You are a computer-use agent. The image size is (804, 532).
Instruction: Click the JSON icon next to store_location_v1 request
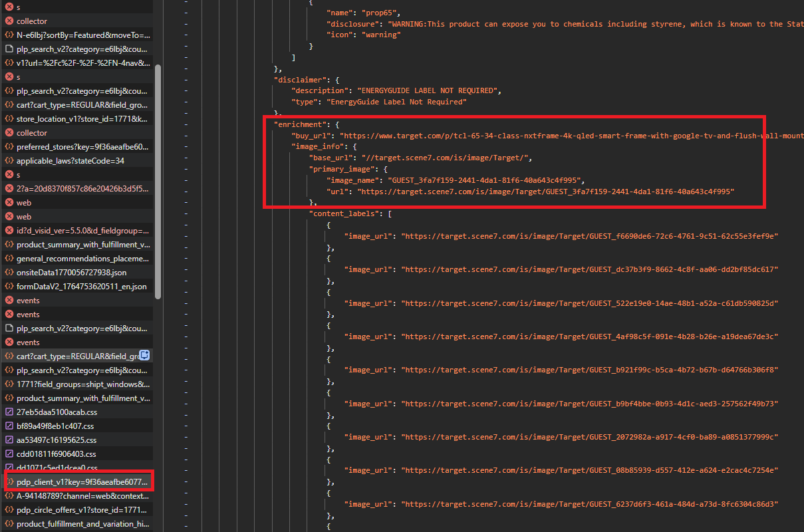tap(9, 119)
